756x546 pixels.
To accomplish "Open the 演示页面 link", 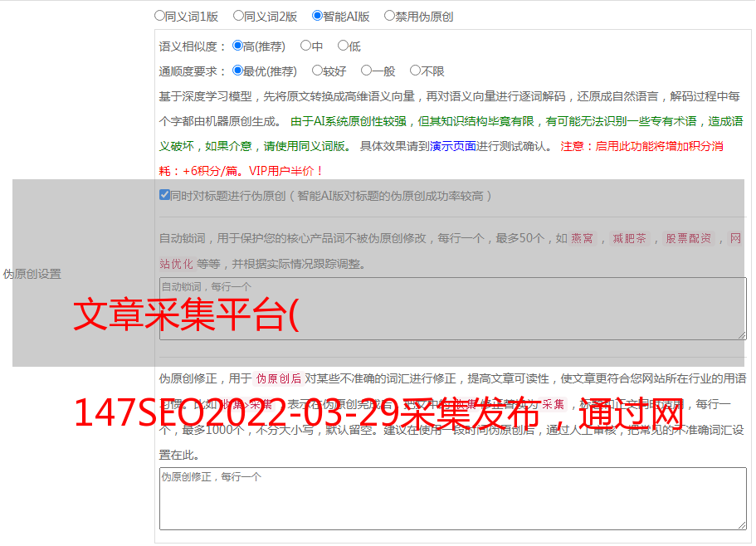I will click(x=453, y=146).
